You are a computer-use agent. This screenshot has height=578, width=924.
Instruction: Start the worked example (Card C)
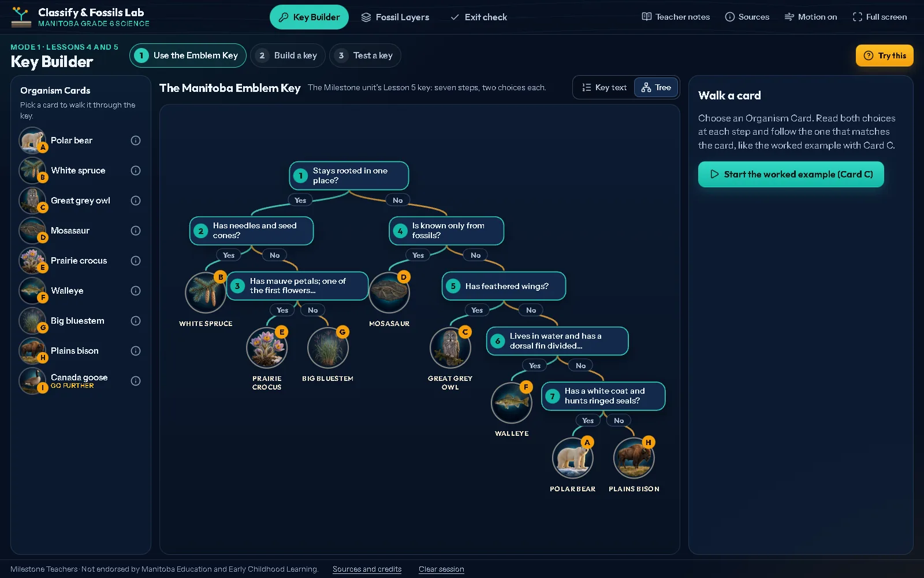tap(791, 174)
